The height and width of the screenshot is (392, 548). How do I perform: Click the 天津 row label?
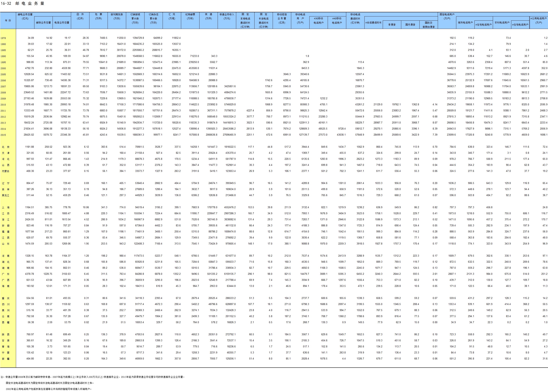click(6, 153)
